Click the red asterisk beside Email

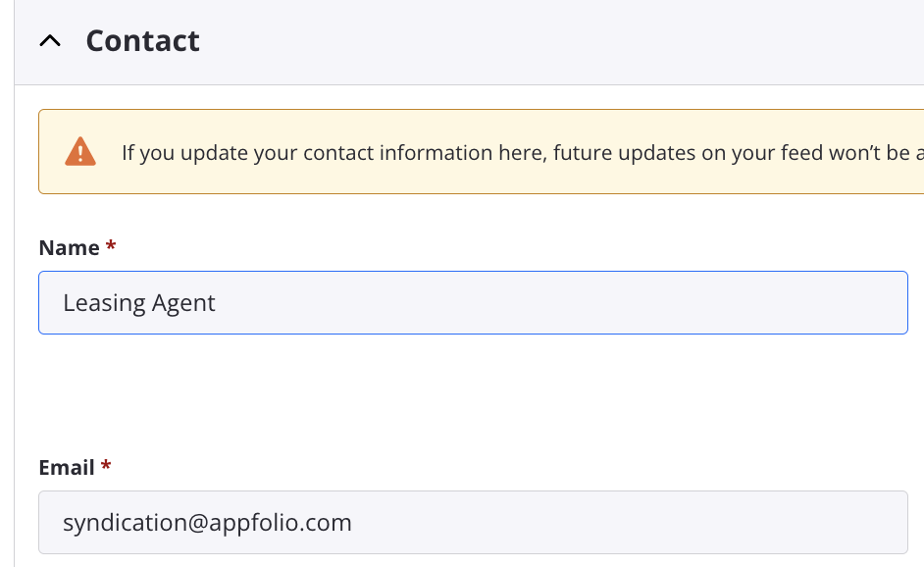pyautogui.click(x=106, y=465)
